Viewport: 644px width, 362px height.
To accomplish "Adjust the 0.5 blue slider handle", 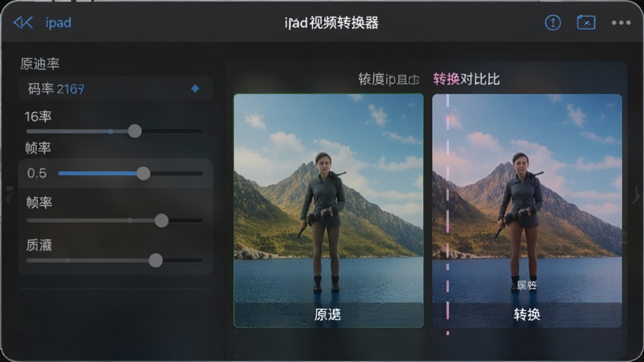I will (x=143, y=173).
